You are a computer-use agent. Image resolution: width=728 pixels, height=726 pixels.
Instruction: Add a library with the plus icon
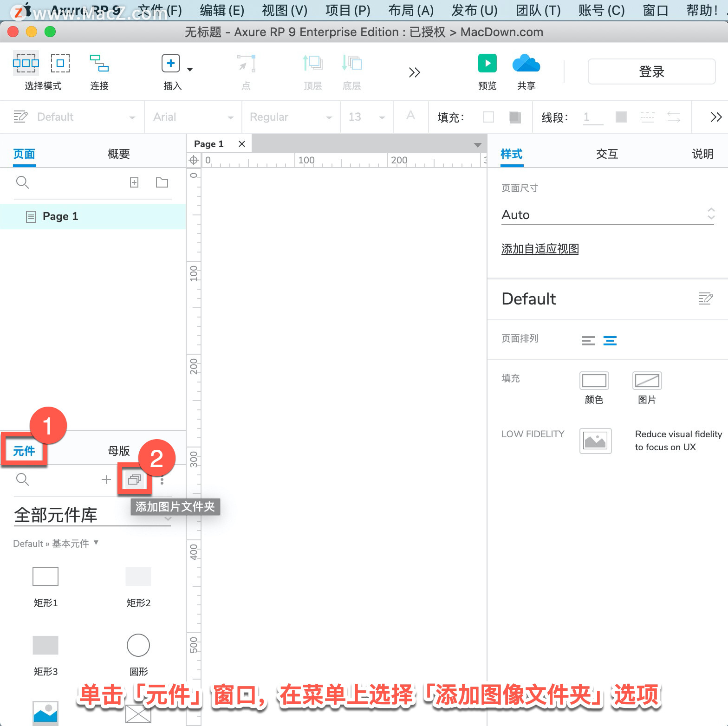106,480
